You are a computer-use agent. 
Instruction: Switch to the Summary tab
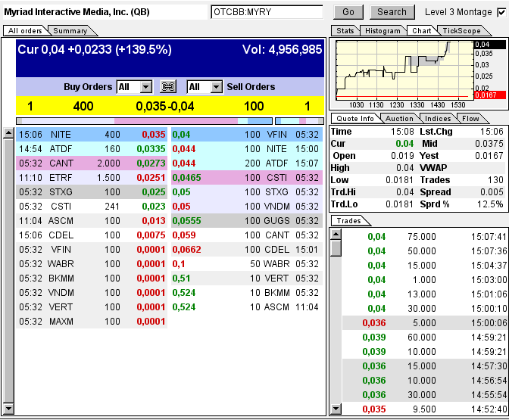(70, 31)
